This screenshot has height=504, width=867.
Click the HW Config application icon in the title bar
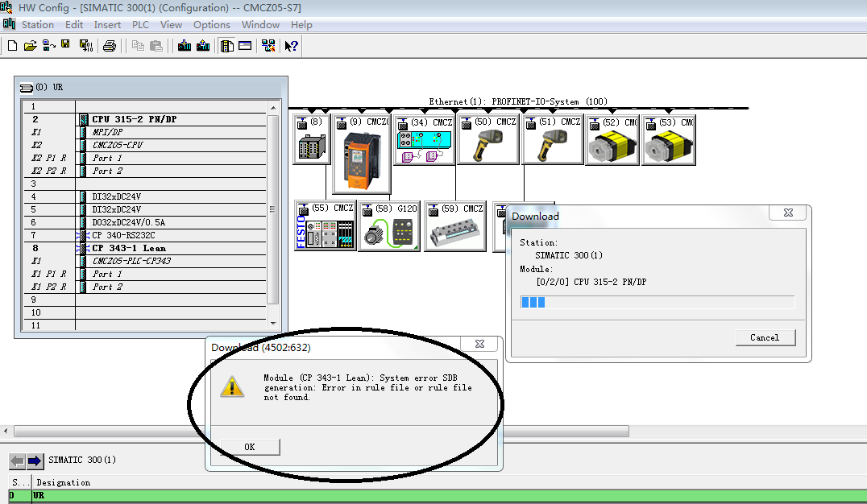[x=7, y=7]
